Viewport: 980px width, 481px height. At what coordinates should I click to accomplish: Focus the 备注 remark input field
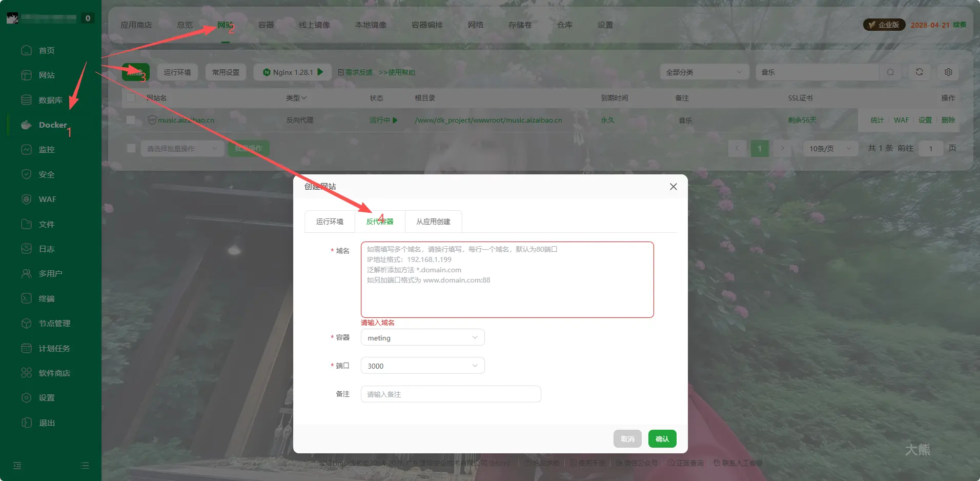click(x=451, y=394)
